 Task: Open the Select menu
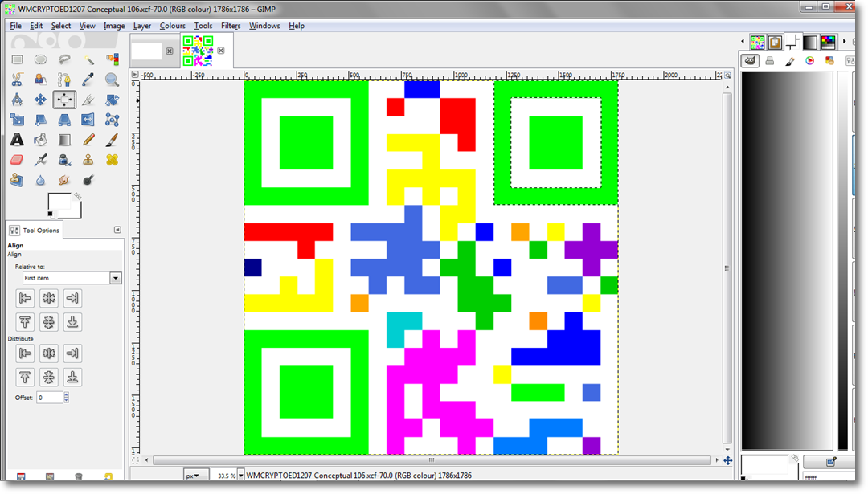(61, 26)
